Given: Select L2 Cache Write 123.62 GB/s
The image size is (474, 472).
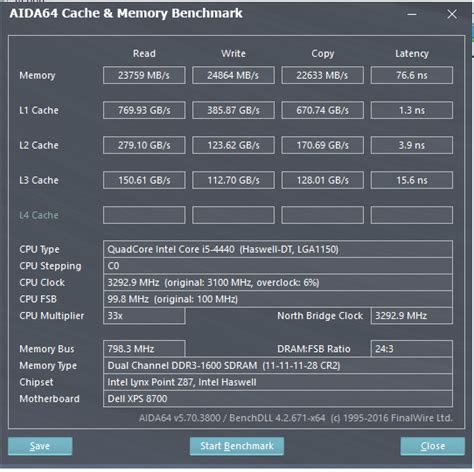Looking at the screenshot, I should (233, 145).
